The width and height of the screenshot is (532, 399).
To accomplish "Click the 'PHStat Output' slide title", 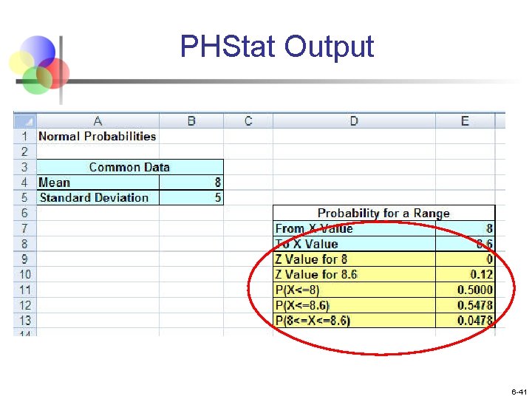I will 277,47.
